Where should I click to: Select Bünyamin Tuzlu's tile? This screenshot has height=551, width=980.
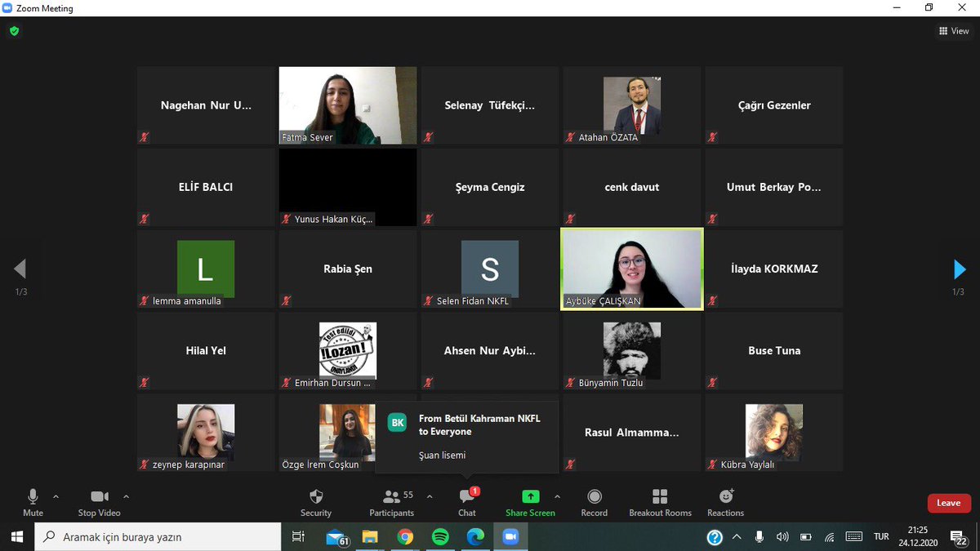[x=632, y=350]
